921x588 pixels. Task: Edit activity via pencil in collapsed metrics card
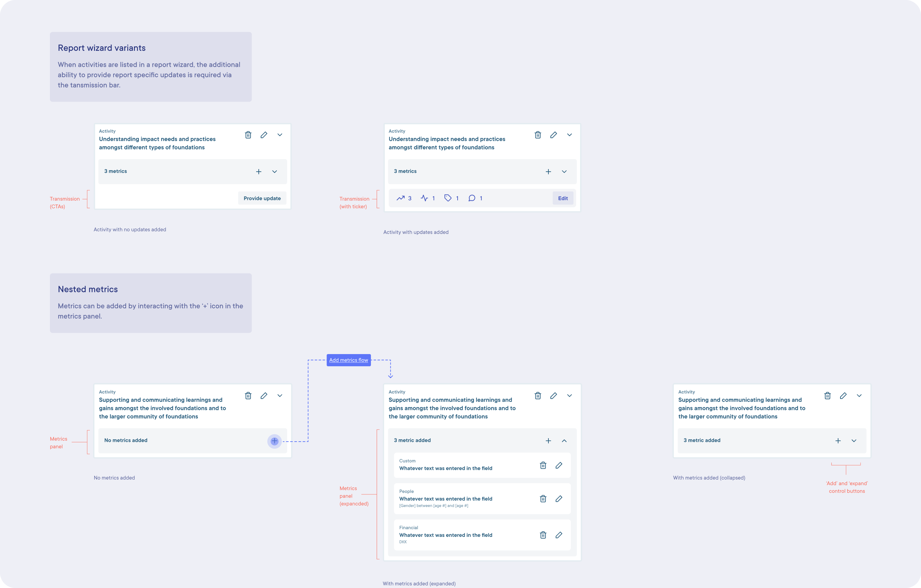pos(843,396)
